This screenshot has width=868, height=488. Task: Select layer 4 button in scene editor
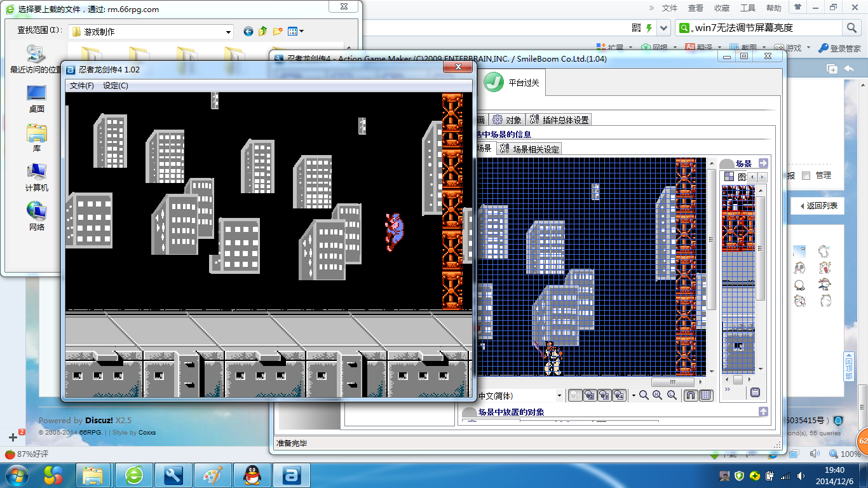[x=619, y=395]
